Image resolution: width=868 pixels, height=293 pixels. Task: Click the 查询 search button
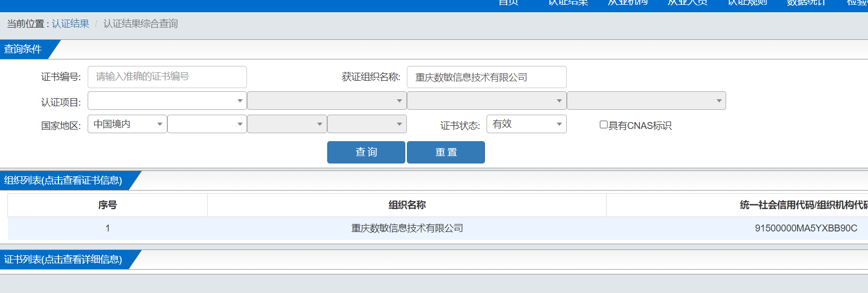[366, 152]
